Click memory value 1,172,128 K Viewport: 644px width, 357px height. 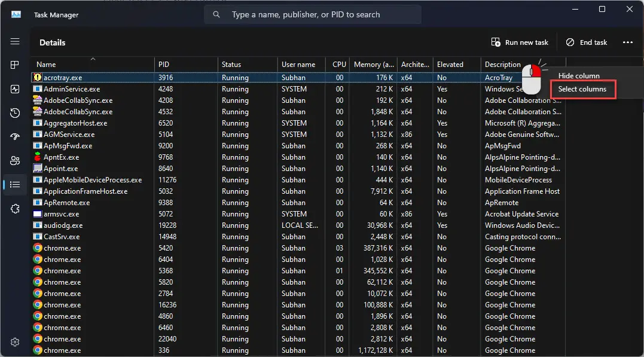coord(376,350)
